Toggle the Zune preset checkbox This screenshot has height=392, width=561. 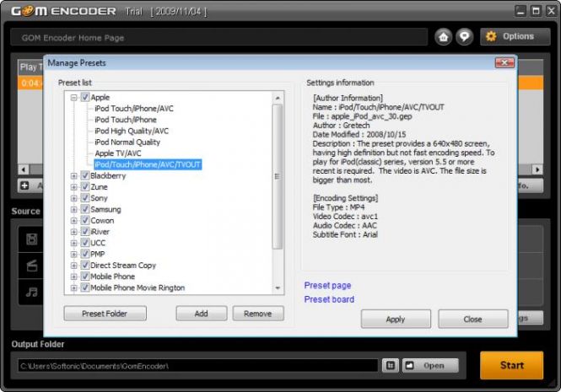click(x=85, y=186)
